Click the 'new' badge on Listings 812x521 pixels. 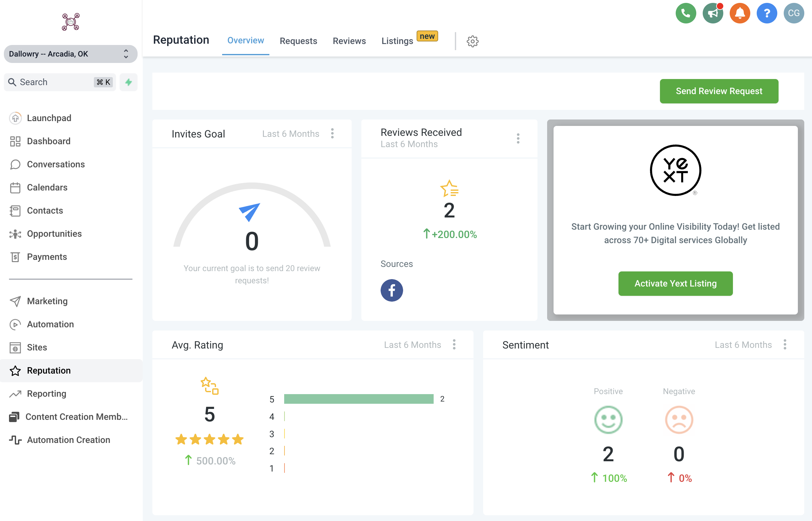click(x=427, y=36)
